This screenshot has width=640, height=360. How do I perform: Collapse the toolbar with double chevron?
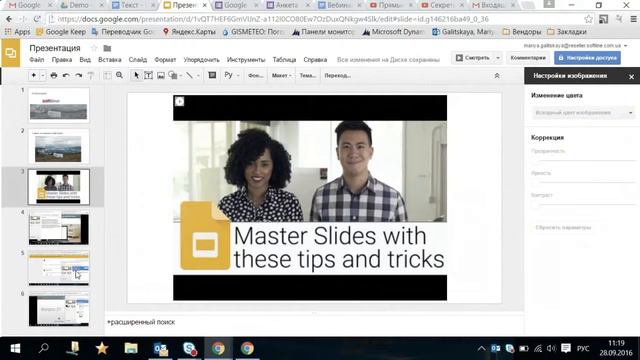[497, 76]
